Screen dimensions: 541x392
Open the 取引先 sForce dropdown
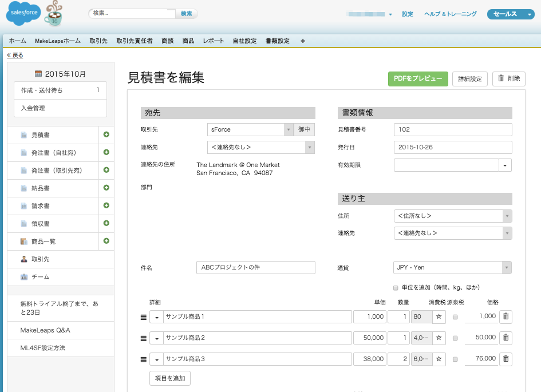pyautogui.click(x=289, y=129)
